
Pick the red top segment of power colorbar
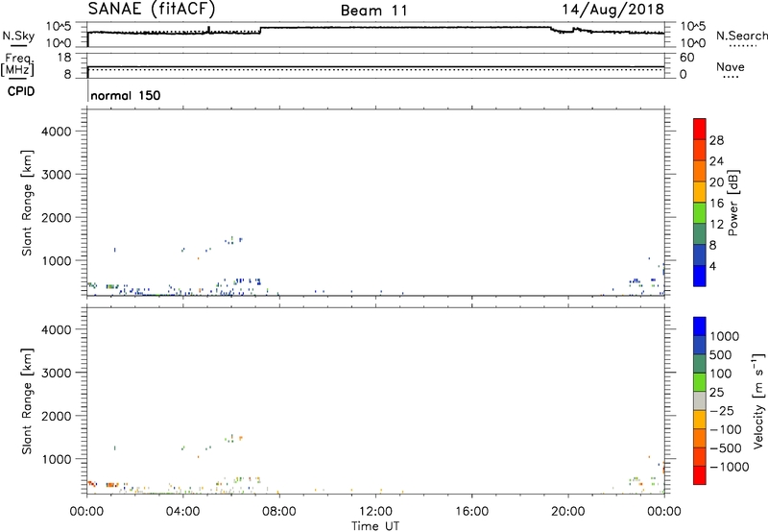(x=700, y=129)
